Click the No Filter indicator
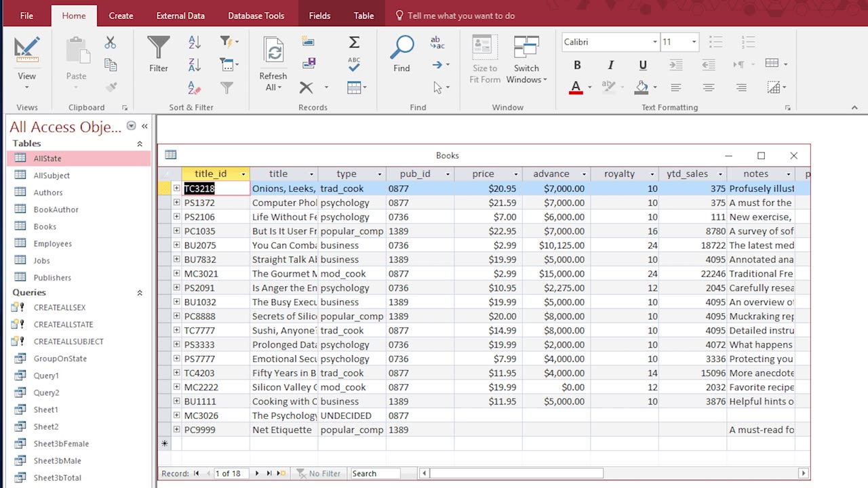 [x=319, y=474]
